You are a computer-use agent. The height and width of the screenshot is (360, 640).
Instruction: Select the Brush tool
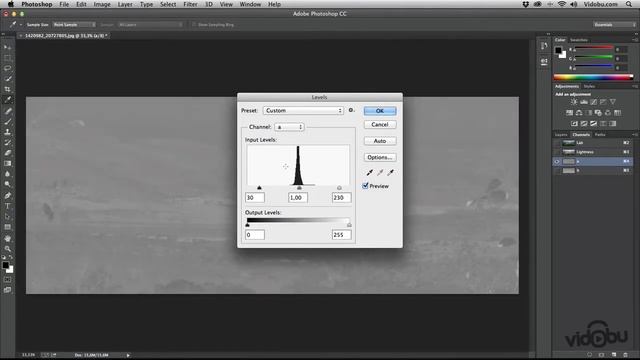7,122
